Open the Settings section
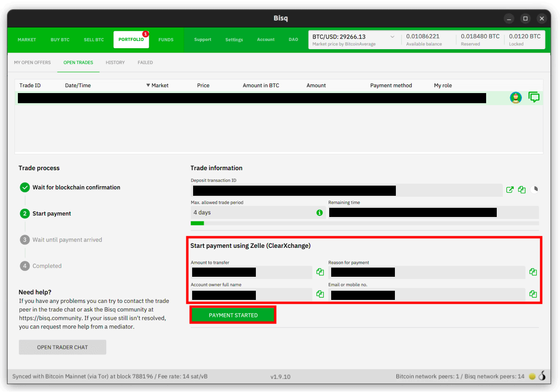The height and width of the screenshot is (392, 560). pyautogui.click(x=234, y=40)
